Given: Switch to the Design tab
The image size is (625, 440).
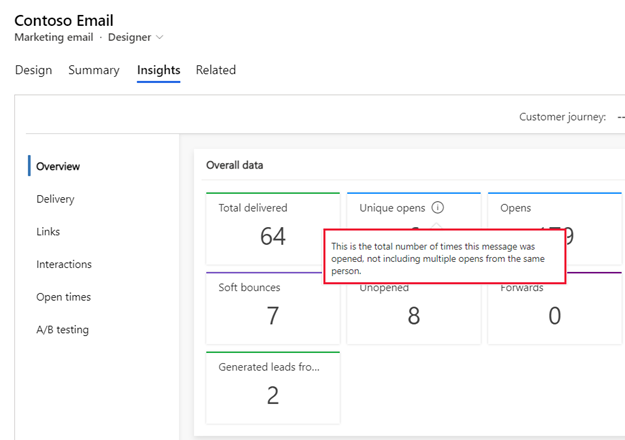Looking at the screenshot, I should click(33, 70).
